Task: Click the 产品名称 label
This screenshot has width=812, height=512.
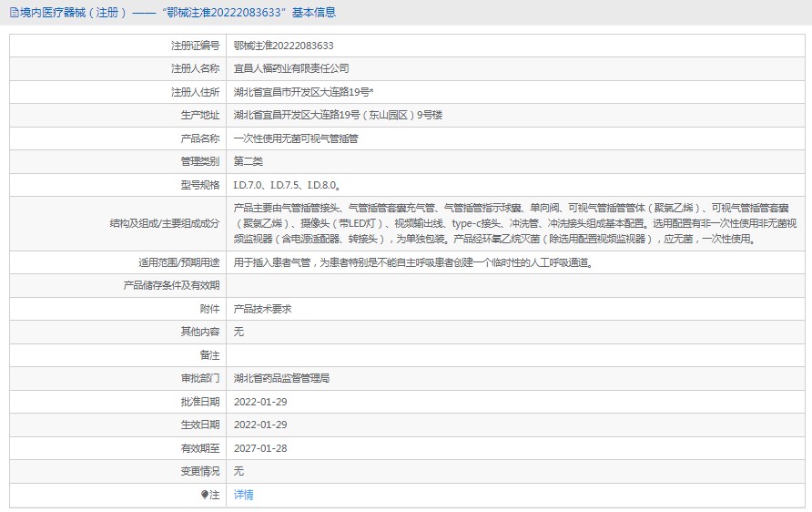Action: 200,138
